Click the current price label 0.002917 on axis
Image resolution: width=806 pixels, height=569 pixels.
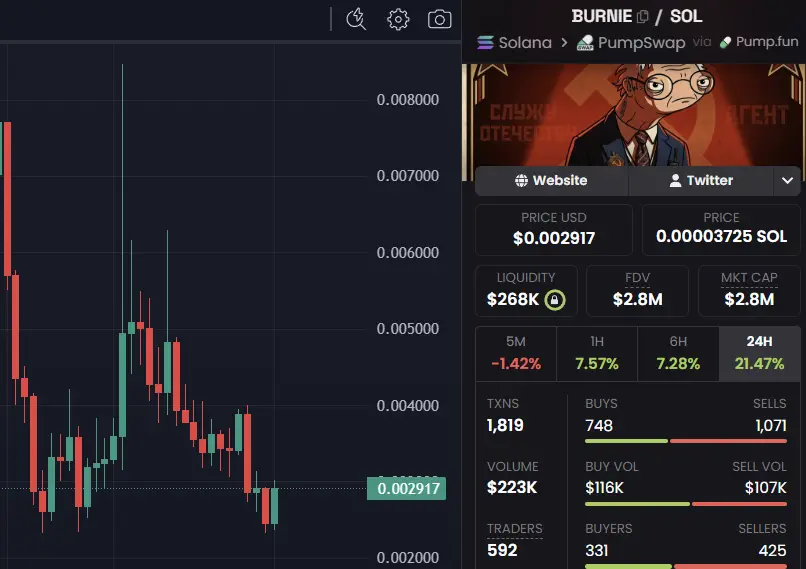(407, 488)
